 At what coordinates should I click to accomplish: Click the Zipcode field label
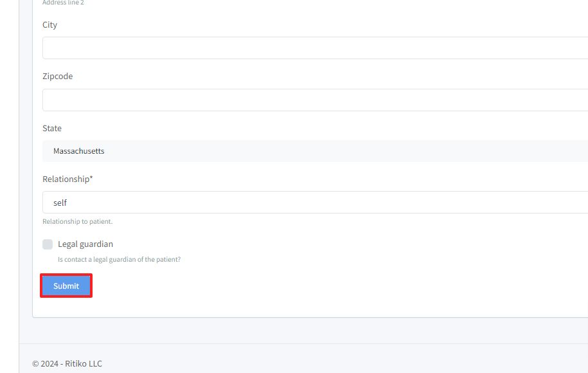(57, 77)
